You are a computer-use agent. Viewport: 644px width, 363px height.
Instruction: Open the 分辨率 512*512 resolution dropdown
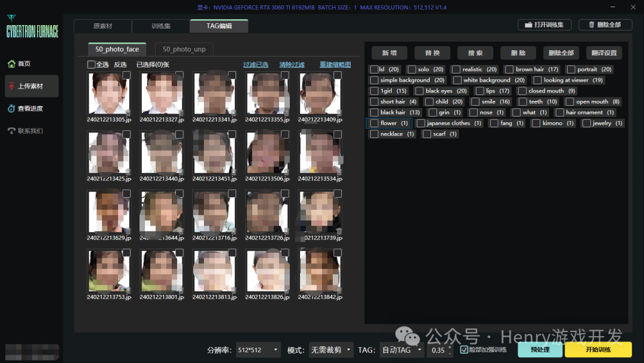click(x=258, y=350)
